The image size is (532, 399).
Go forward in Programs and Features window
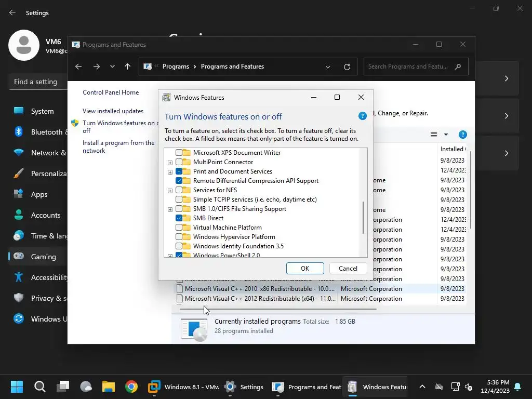point(96,66)
